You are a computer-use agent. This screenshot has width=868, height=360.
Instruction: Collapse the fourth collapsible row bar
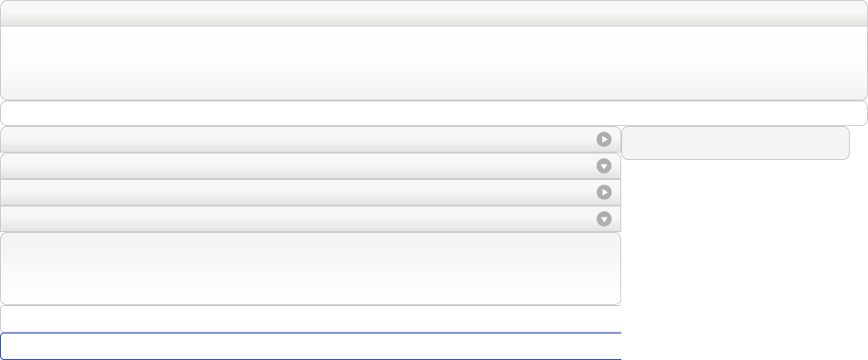(x=311, y=218)
